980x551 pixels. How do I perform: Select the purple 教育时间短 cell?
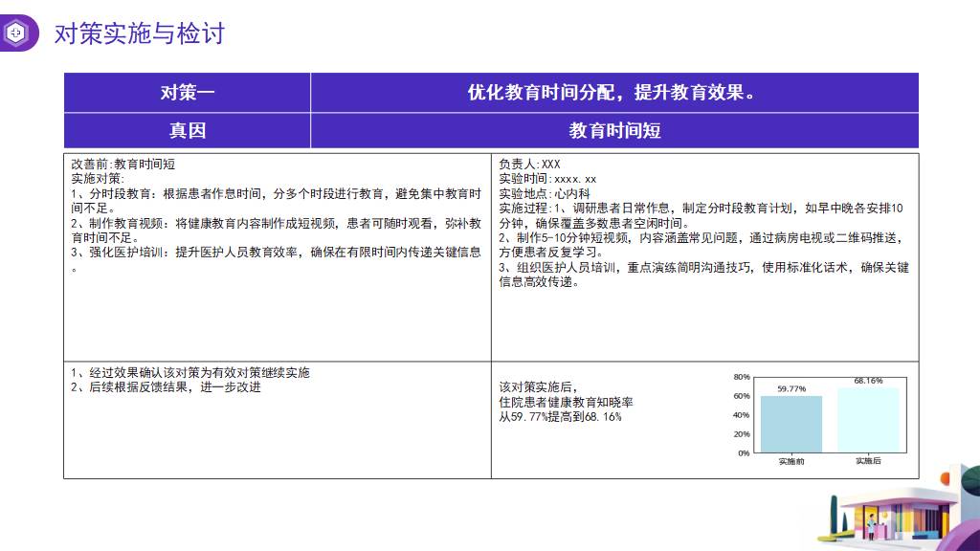pos(613,130)
